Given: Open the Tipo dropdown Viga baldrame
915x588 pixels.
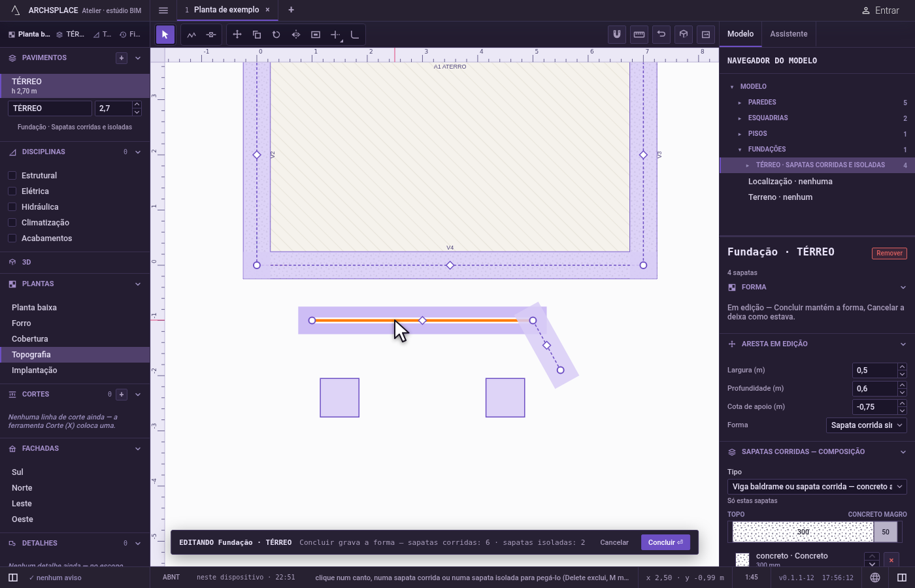Looking at the screenshot, I should 817,487.
